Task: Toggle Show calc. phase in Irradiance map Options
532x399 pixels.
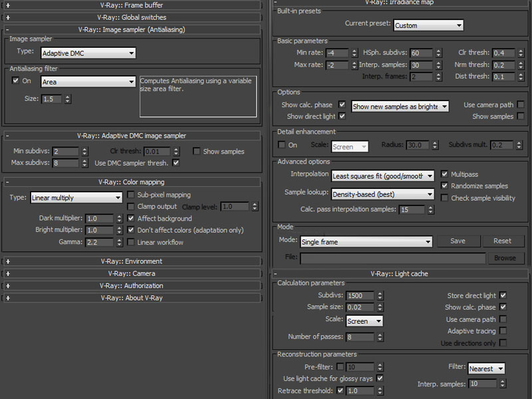Action: tap(342, 104)
